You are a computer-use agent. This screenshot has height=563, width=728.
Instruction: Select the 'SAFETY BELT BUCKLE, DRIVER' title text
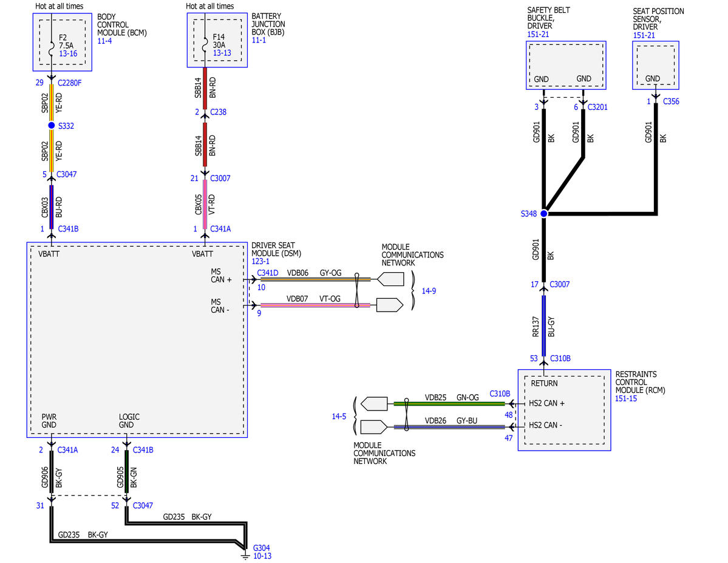click(548, 18)
